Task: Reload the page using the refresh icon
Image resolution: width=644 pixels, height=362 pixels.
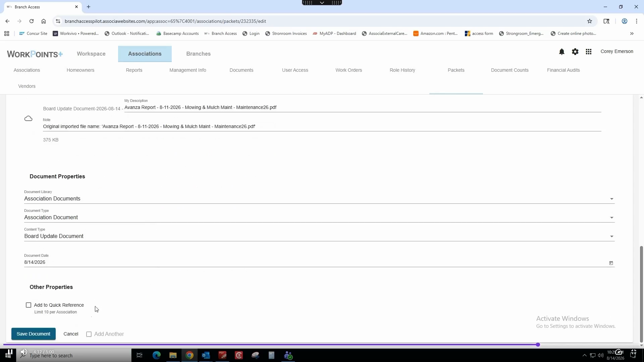Action: (32, 21)
